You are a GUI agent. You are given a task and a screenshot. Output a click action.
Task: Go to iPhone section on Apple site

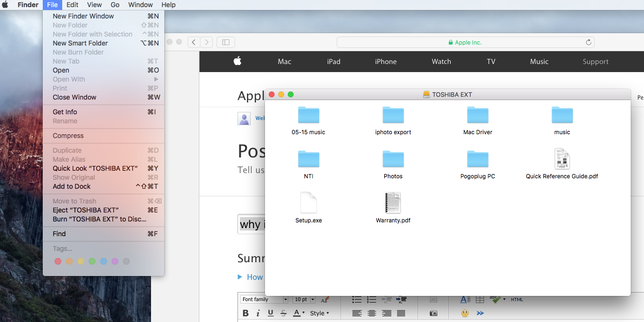(x=386, y=62)
